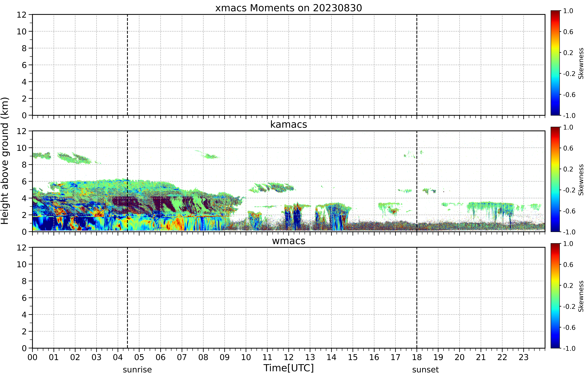Select the "Time[UTC]" x-axis label

(x=289, y=368)
